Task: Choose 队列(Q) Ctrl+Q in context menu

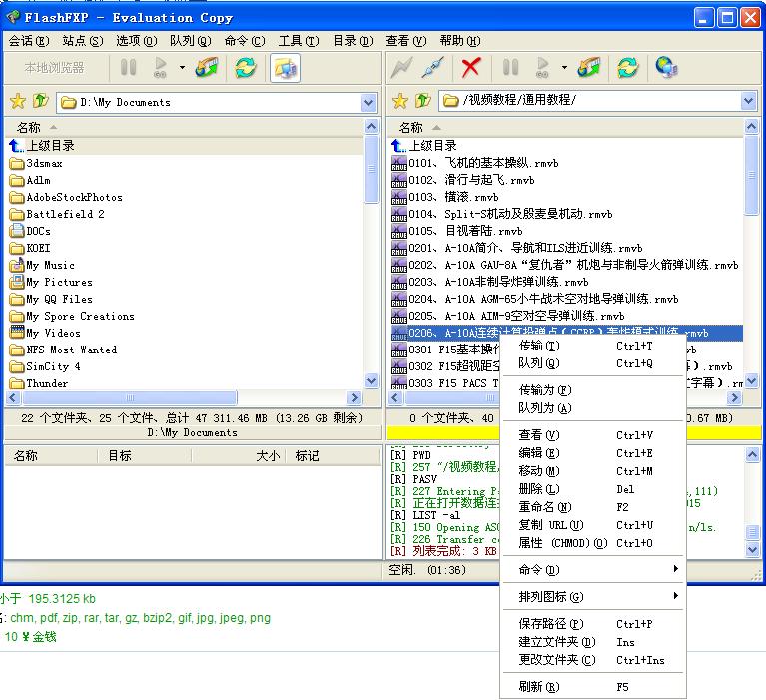Action: click(593, 363)
